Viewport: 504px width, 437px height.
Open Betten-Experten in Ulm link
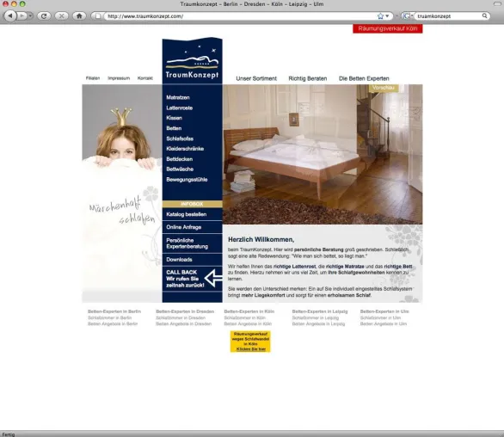click(x=384, y=311)
